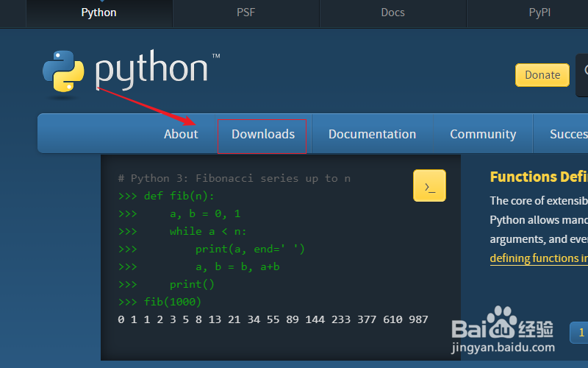Open the PSF top tab
The image size is (588, 368).
click(x=246, y=13)
